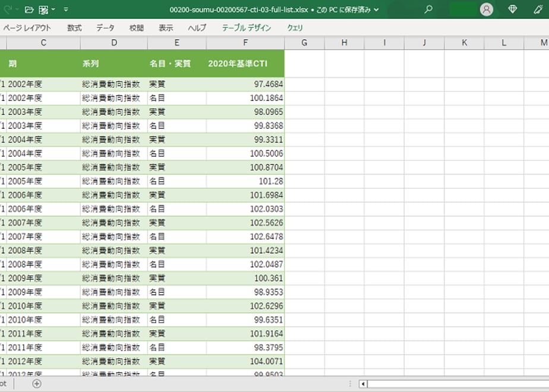Screen dimensions: 549x392
Task: Select the cell with value 101.9164
Action: [x=245, y=334]
